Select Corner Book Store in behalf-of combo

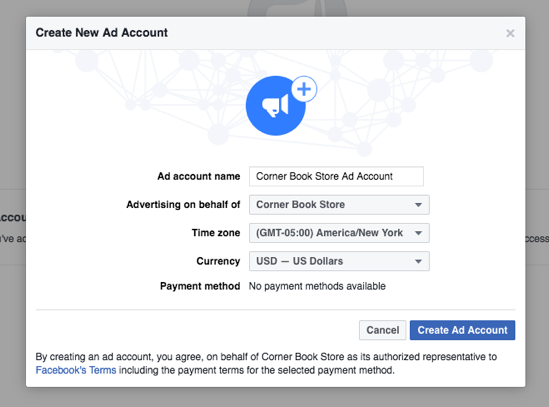pos(300,205)
